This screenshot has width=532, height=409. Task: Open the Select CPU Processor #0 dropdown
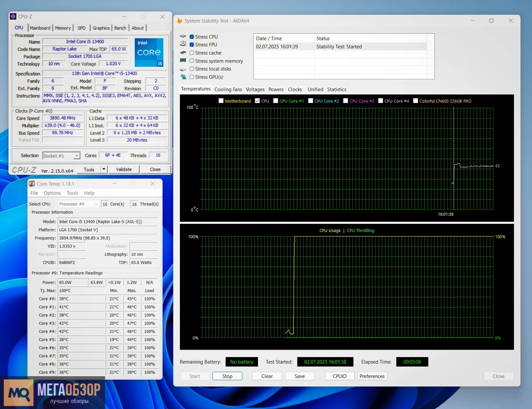point(78,204)
